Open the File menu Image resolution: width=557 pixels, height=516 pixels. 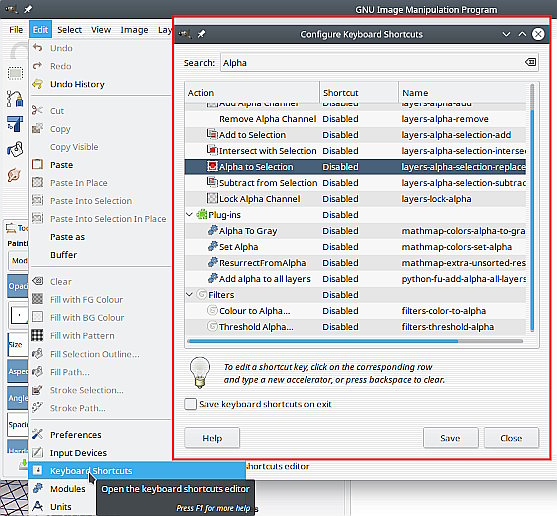coord(16,29)
